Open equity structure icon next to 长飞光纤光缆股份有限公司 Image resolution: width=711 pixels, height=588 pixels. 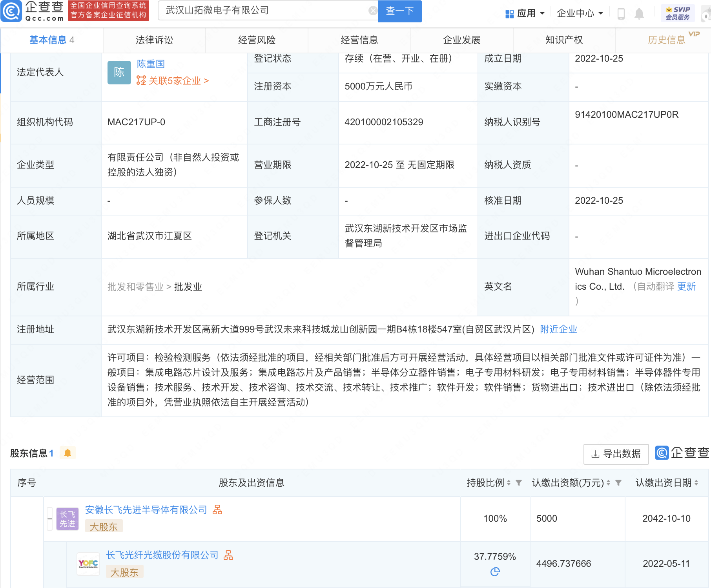pos(228,555)
